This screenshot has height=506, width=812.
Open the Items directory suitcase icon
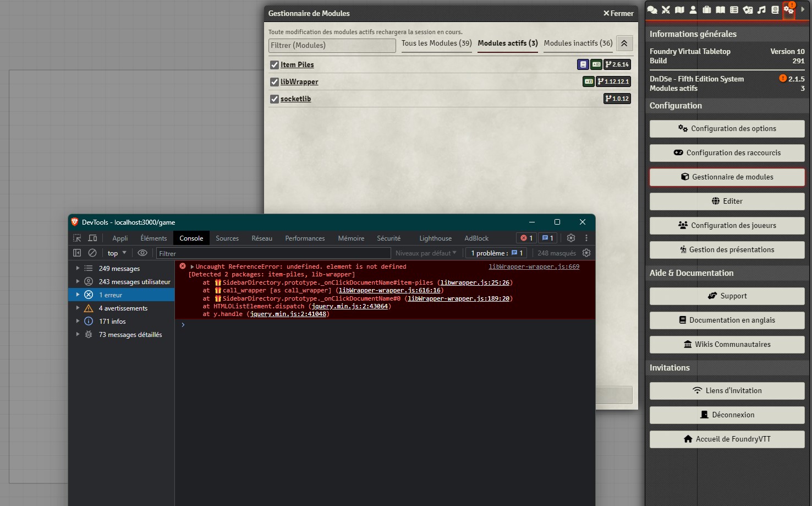point(706,10)
